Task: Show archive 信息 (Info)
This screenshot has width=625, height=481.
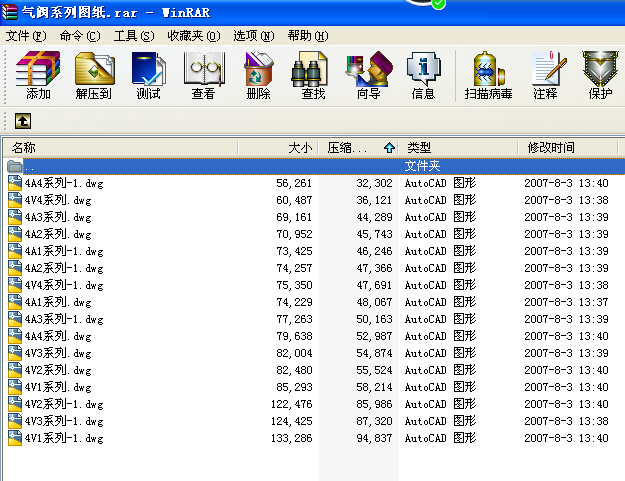Action: point(423,75)
